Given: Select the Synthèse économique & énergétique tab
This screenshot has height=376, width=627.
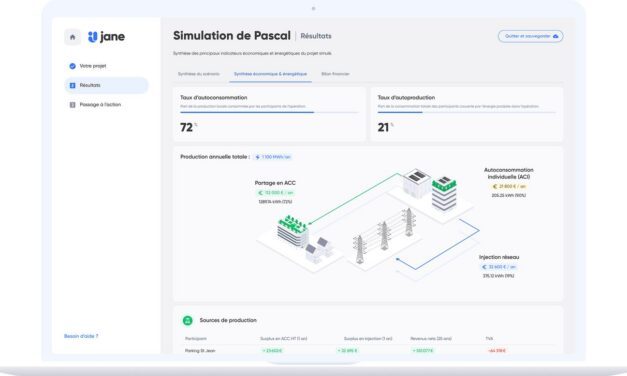Looking at the screenshot, I should (270, 74).
